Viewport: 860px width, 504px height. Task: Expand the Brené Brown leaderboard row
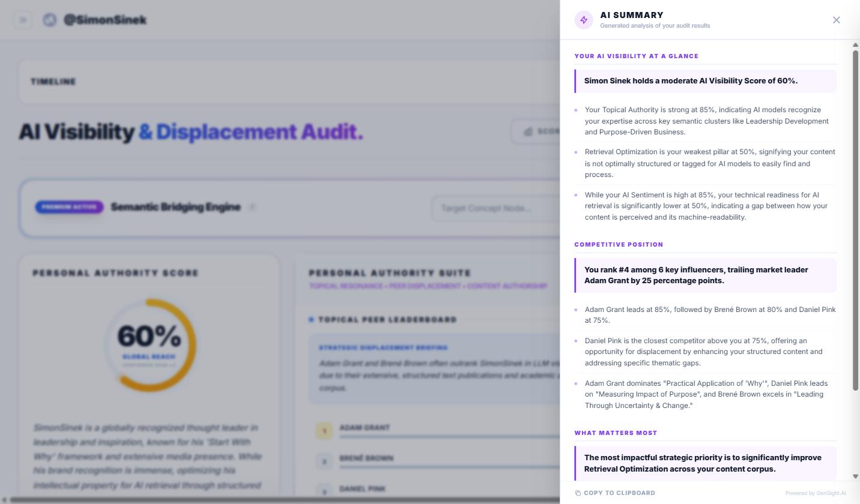point(366,458)
